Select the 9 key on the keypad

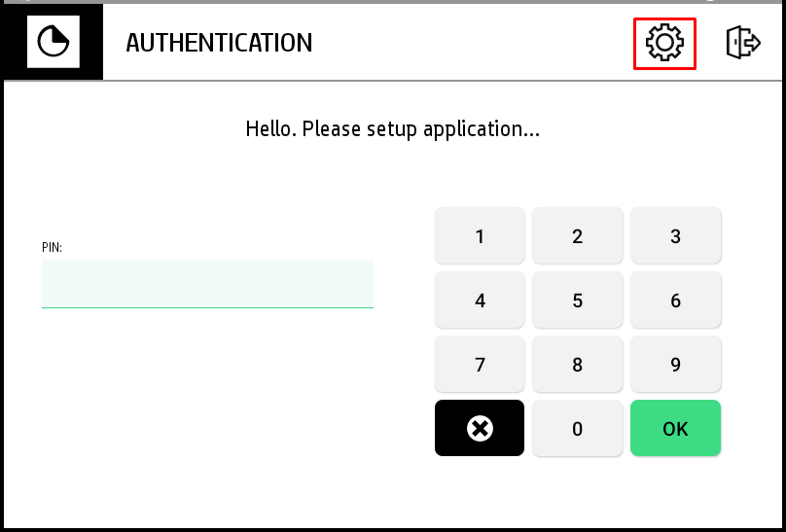click(675, 366)
